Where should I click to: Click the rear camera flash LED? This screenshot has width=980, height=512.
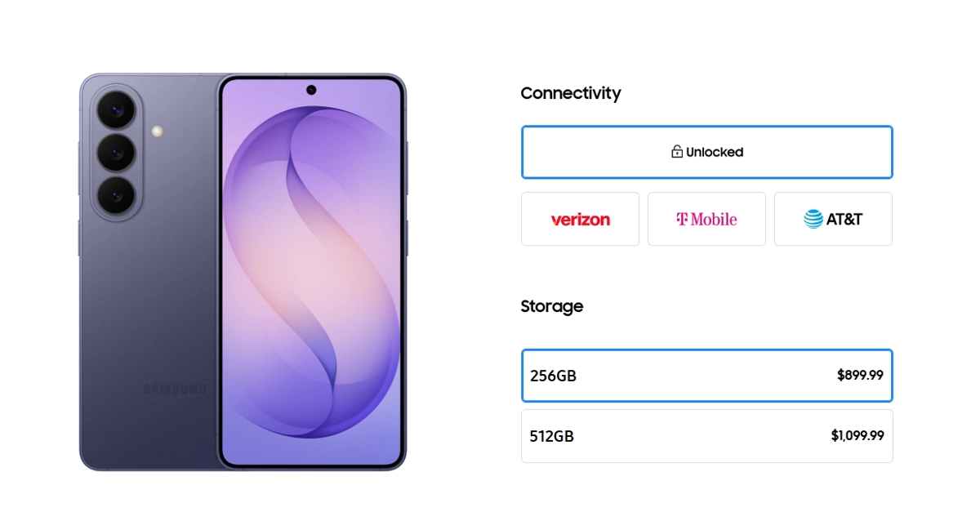158,131
